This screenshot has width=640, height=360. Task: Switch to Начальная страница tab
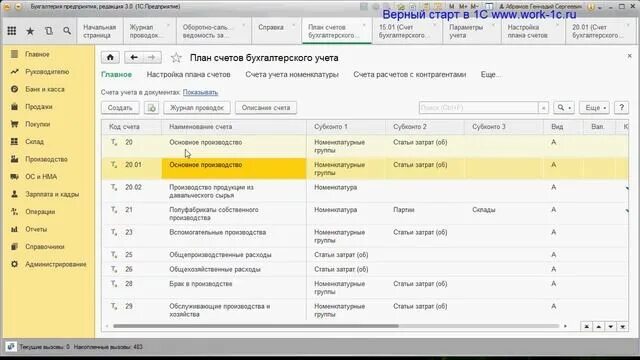(x=100, y=31)
